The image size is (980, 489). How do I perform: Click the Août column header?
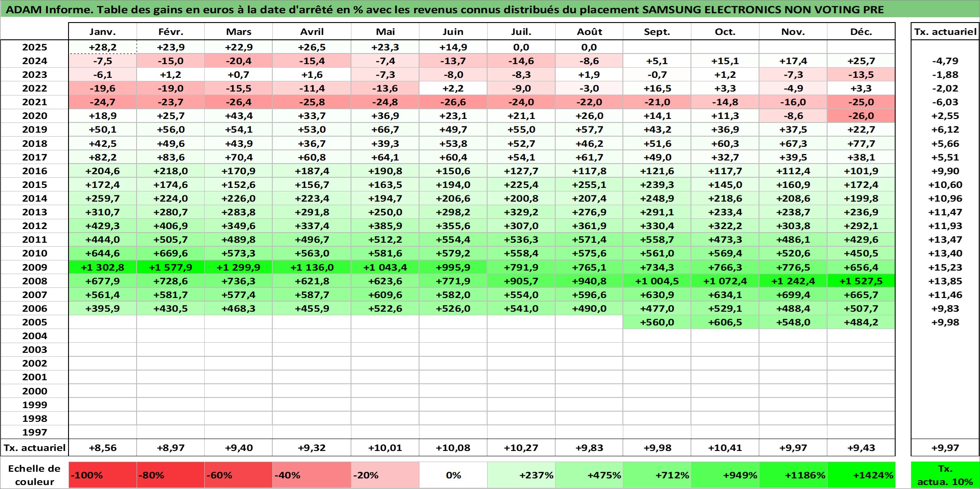pyautogui.click(x=589, y=31)
